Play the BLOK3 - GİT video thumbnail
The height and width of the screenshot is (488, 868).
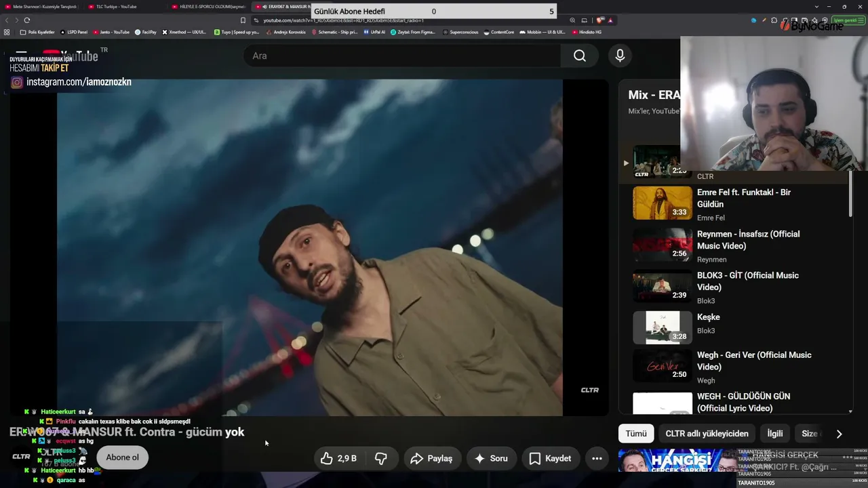point(663,286)
